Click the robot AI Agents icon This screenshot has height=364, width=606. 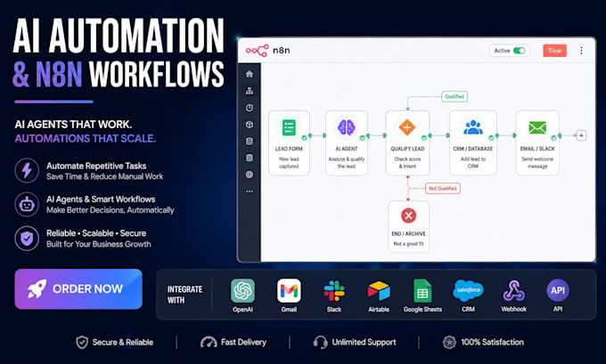point(27,204)
